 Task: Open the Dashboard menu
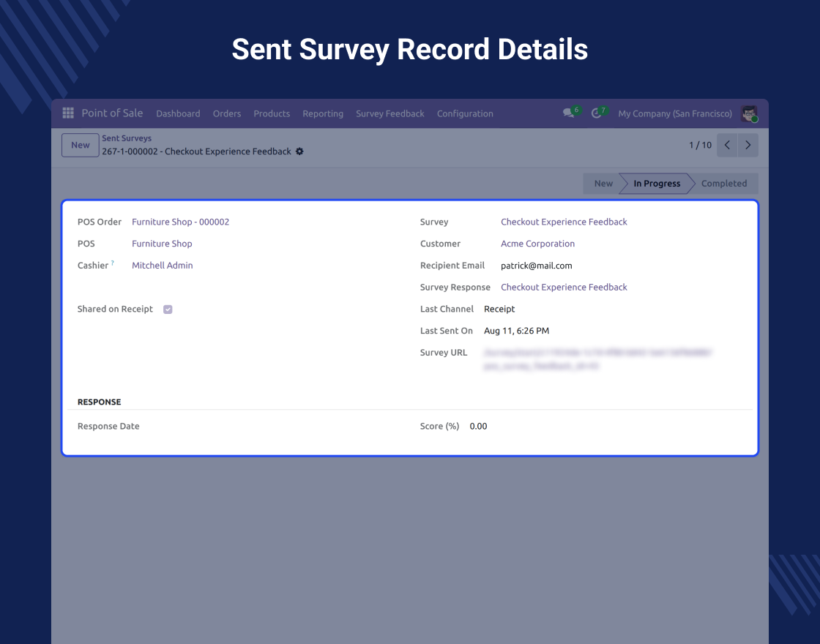click(179, 113)
